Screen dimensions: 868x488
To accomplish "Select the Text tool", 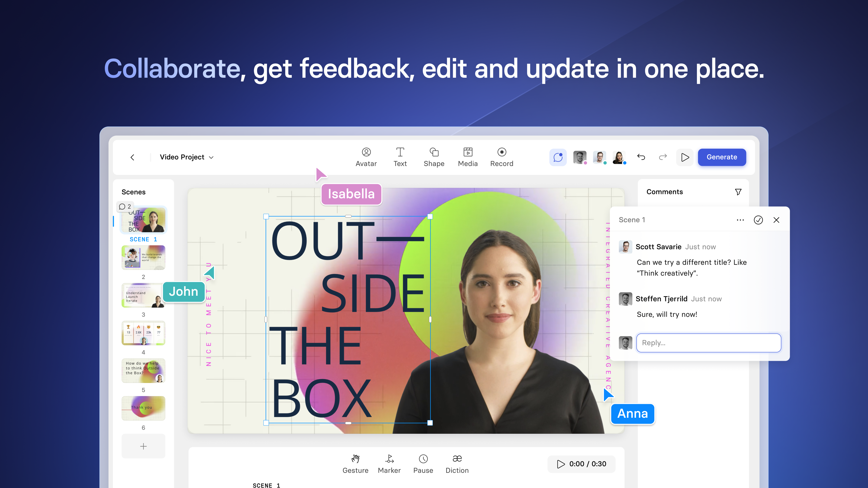I will [400, 157].
